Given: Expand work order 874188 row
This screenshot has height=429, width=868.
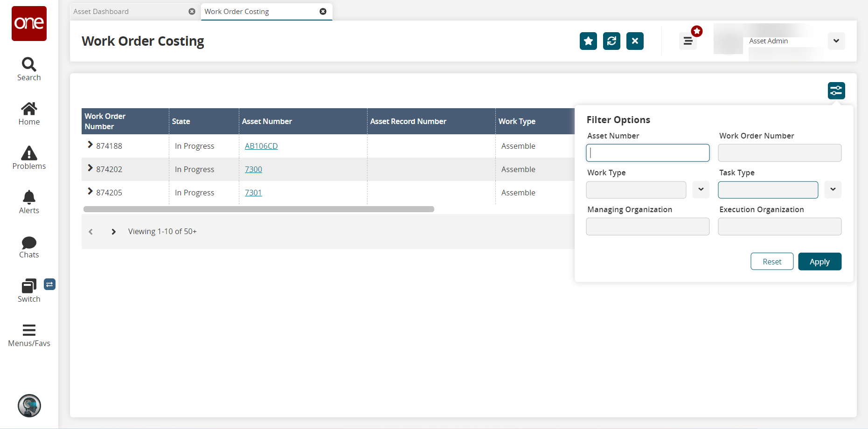Looking at the screenshot, I should pos(90,145).
